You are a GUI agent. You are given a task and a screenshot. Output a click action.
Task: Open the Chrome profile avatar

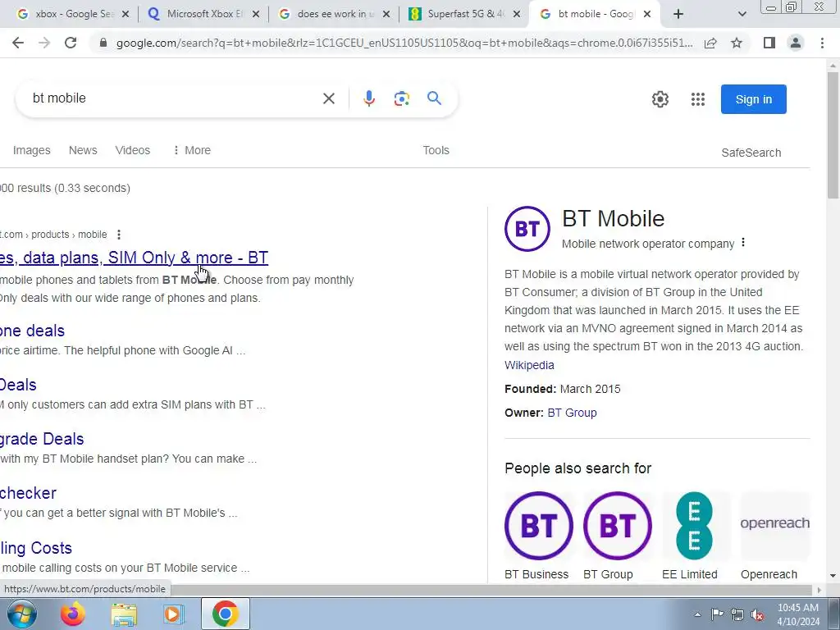(796, 43)
